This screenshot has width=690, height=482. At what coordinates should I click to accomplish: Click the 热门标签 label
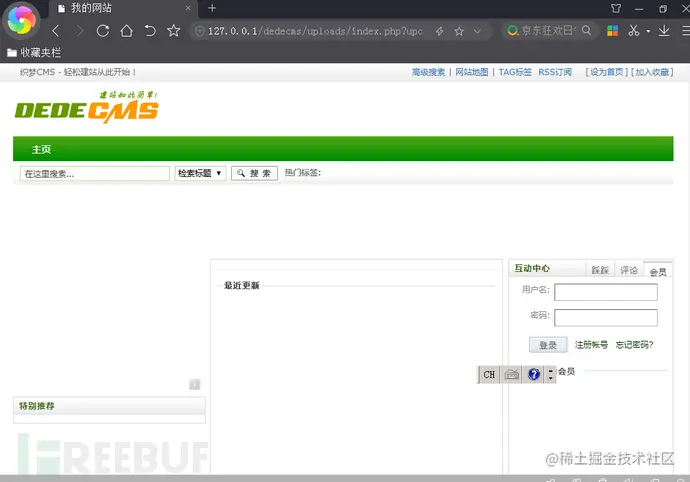tap(303, 173)
